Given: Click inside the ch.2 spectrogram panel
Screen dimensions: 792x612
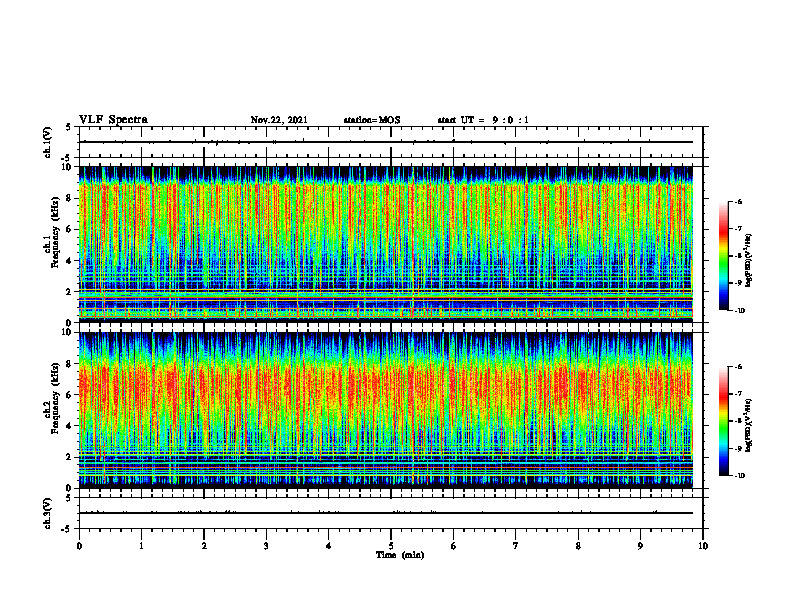Looking at the screenshot, I should pyautogui.click(x=385, y=410).
